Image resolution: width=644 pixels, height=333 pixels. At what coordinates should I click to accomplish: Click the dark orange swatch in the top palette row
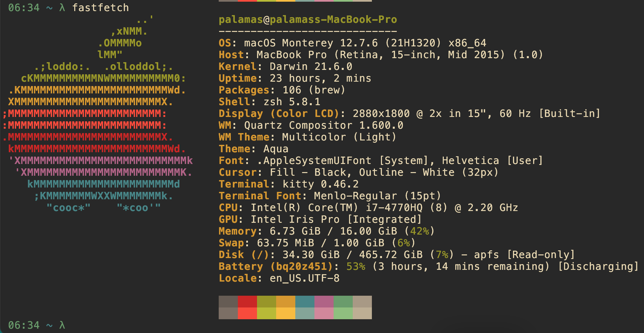pos(286,301)
